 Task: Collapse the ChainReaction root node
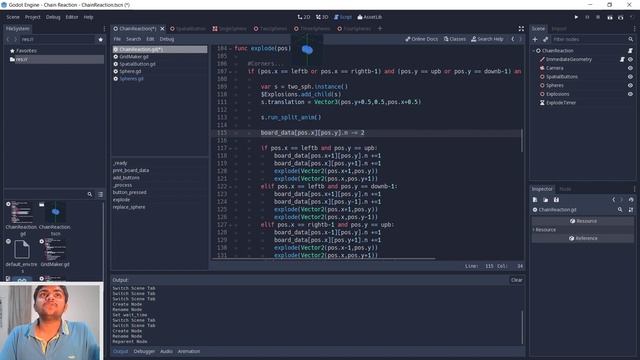tap(533, 51)
